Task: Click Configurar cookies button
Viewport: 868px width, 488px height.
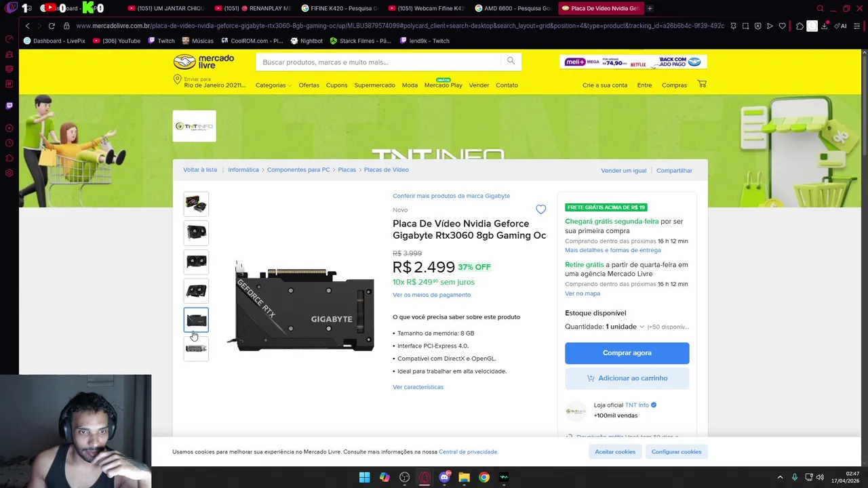Action: 676,452
